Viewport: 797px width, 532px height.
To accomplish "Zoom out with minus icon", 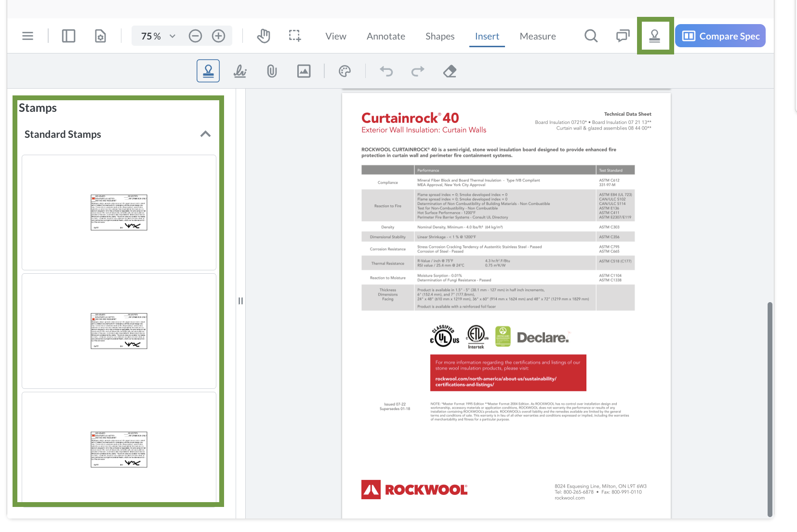I will [195, 36].
